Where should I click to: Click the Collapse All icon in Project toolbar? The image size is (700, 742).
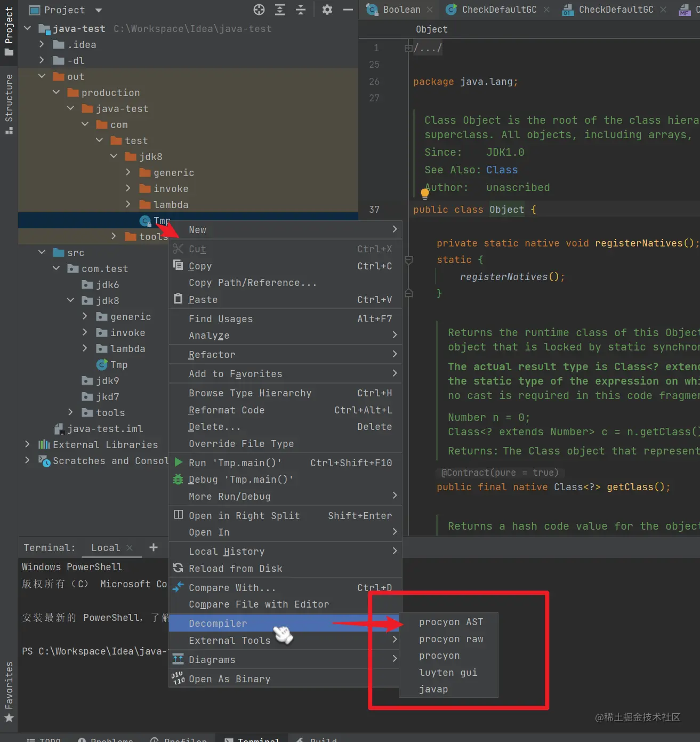(x=301, y=10)
